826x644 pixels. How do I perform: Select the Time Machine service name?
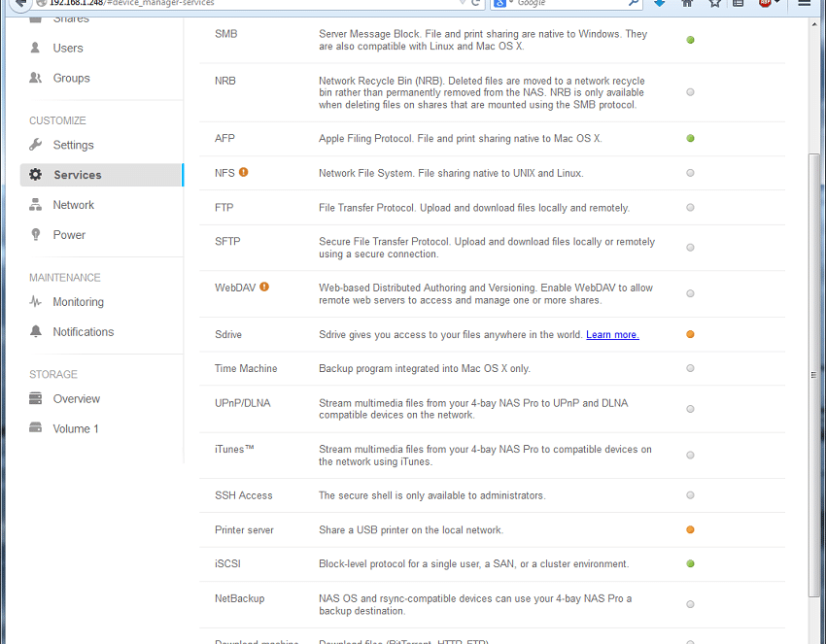(x=246, y=368)
